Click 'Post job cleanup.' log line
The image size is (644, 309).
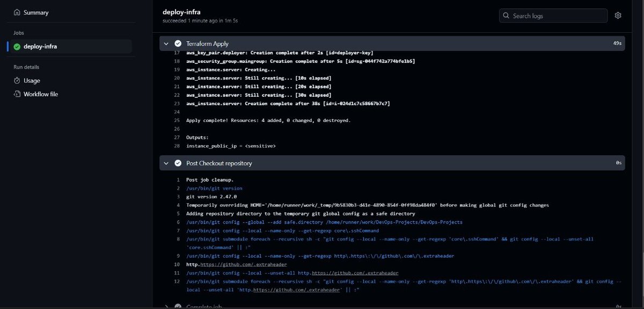click(x=210, y=179)
